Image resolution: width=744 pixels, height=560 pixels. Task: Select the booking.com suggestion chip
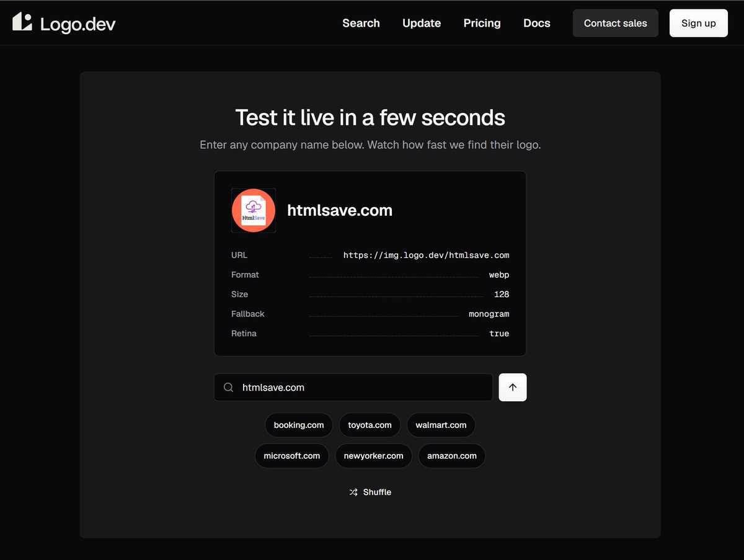click(x=299, y=425)
